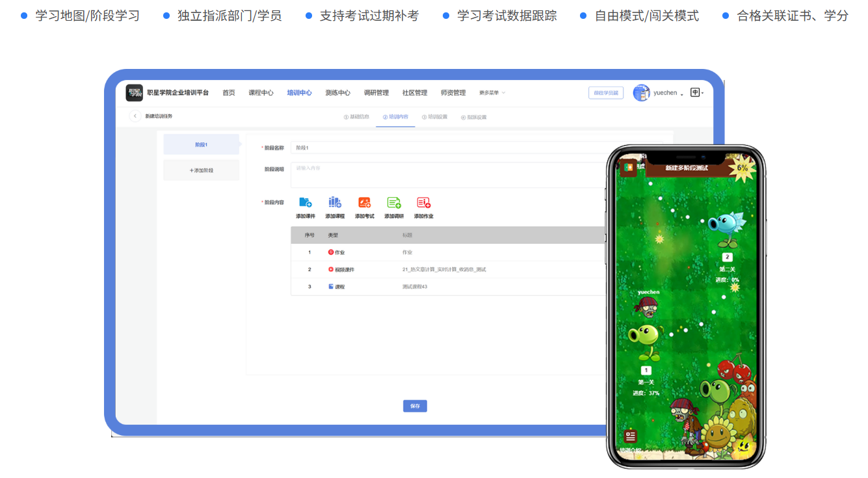
Task: Select 阶段1 in the stage list
Action: click(202, 144)
